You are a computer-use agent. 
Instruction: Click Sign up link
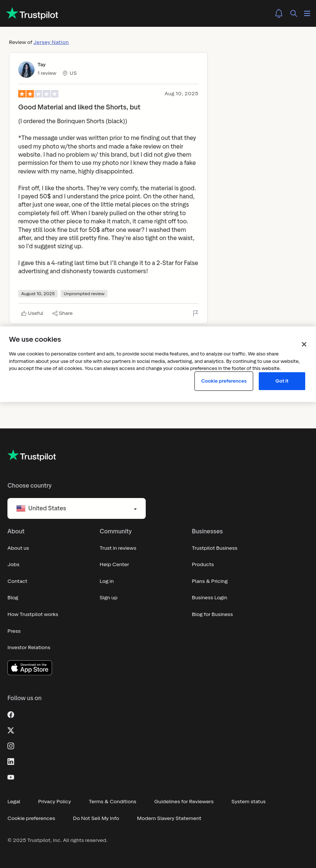pos(109,598)
